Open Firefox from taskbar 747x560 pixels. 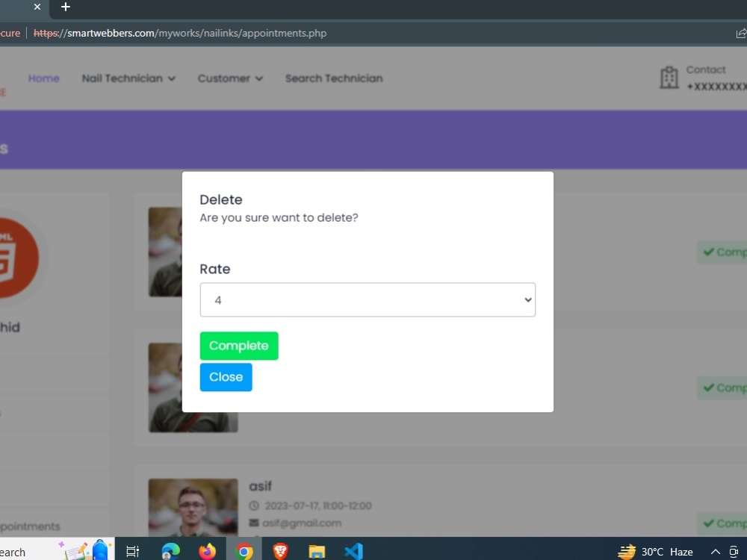pyautogui.click(x=207, y=552)
